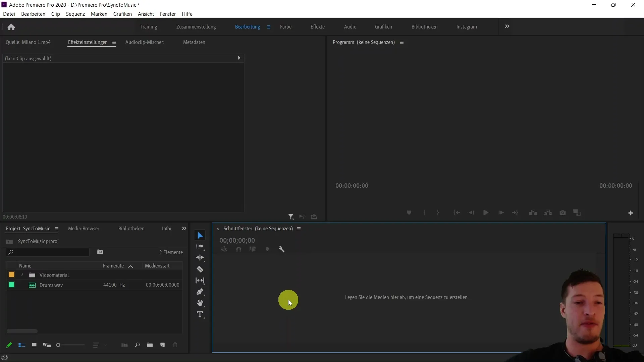Select the Selection tool arrow

(200, 235)
